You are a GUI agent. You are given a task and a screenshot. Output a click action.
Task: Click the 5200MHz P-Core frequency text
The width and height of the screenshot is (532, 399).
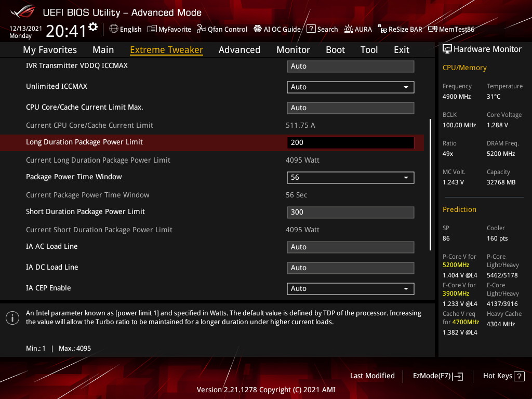pyautogui.click(x=456, y=265)
